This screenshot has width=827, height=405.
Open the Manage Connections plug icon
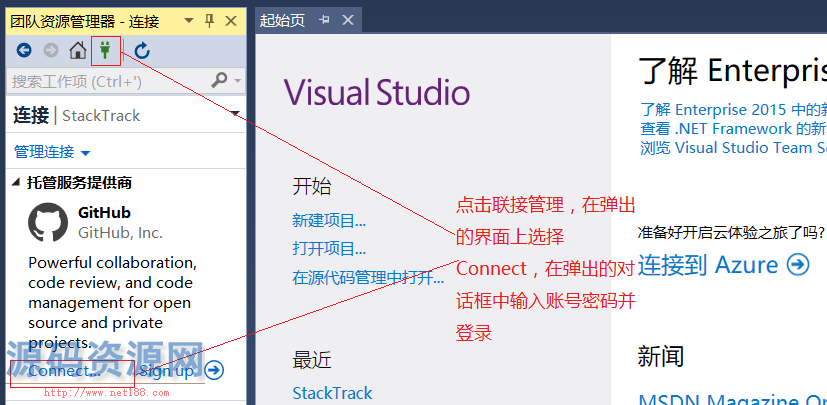click(x=105, y=51)
